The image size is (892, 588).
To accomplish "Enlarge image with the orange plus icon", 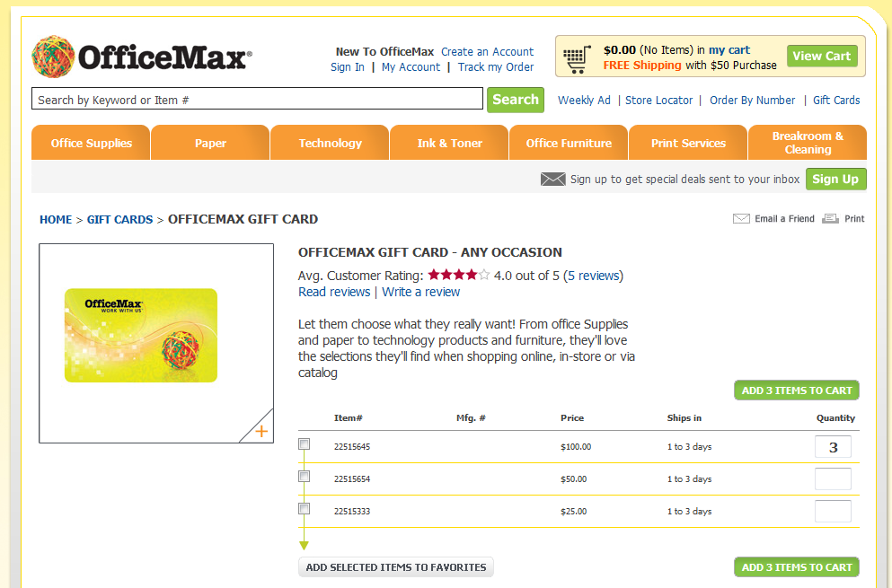I will click(261, 431).
